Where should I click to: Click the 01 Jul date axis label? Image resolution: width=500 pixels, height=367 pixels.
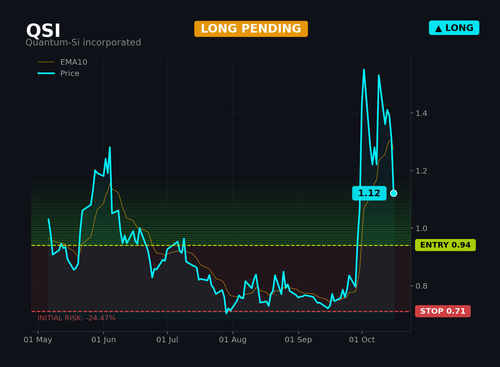point(167,340)
